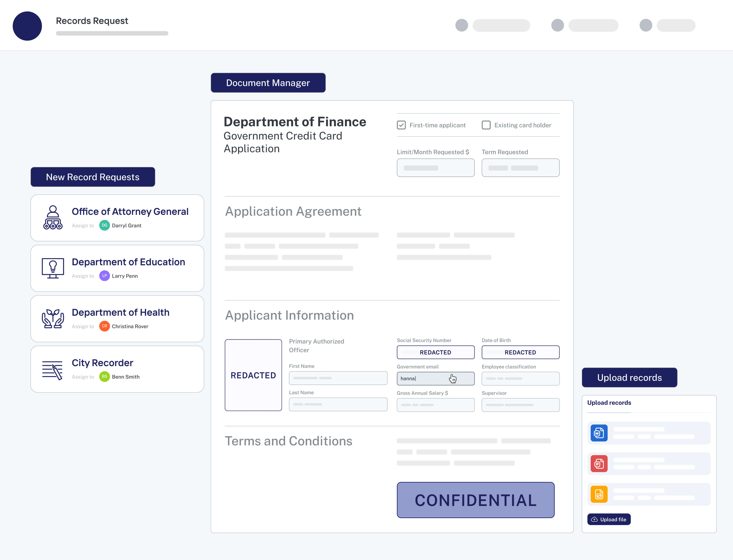This screenshot has height=560, width=733.
Task: Click the large Upload records button
Action: click(629, 377)
